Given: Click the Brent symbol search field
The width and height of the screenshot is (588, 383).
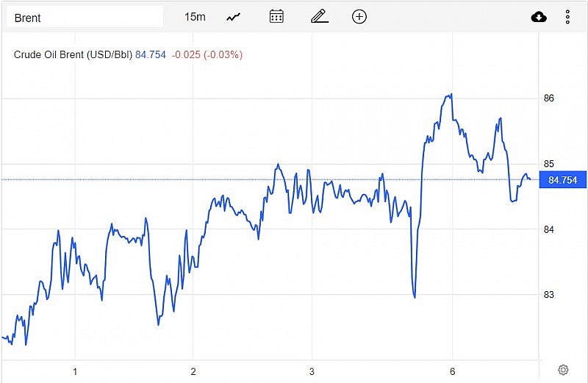Looking at the screenshot, I should click(x=85, y=17).
